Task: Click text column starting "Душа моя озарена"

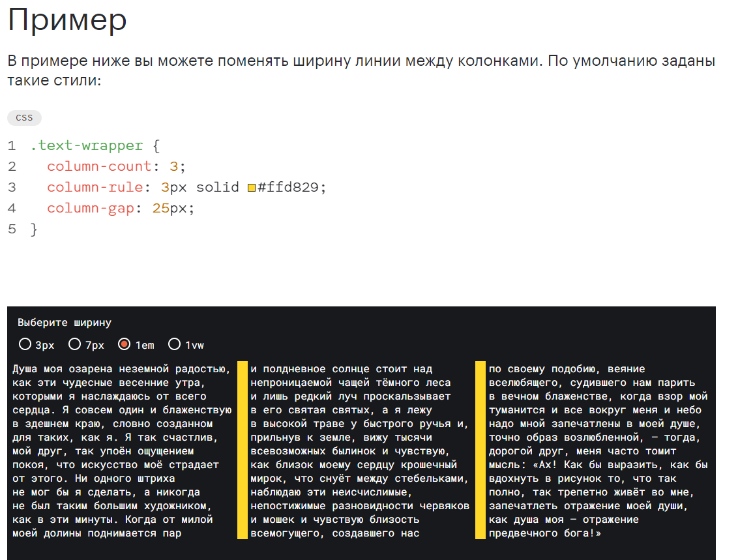Action: click(x=121, y=450)
